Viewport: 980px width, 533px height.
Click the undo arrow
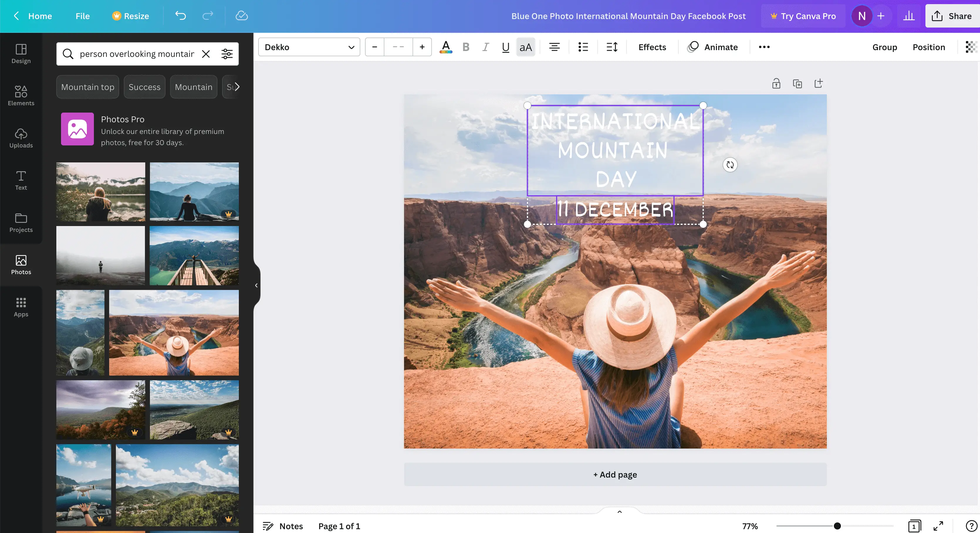click(x=180, y=16)
